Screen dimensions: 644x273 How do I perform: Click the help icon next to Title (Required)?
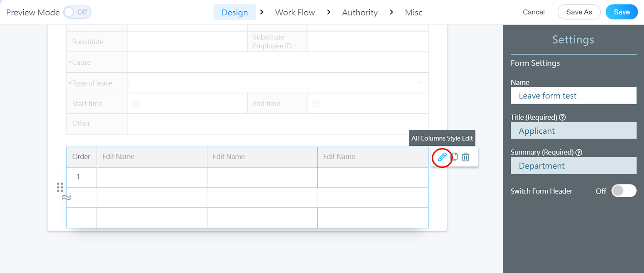tap(563, 117)
